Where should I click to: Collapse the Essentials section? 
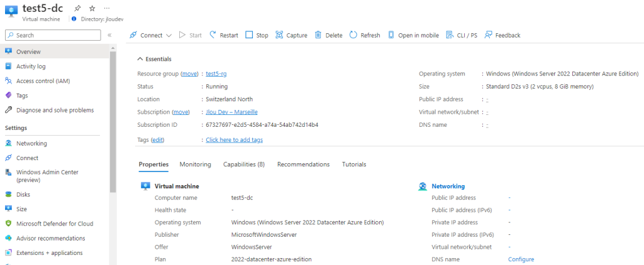tap(155, 59)
